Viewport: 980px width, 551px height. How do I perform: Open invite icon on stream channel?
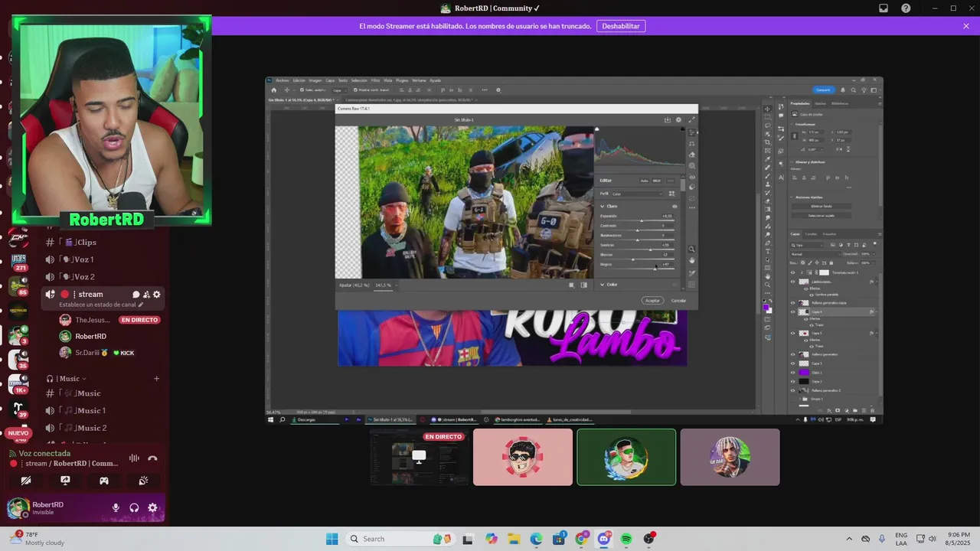(146, 295)
